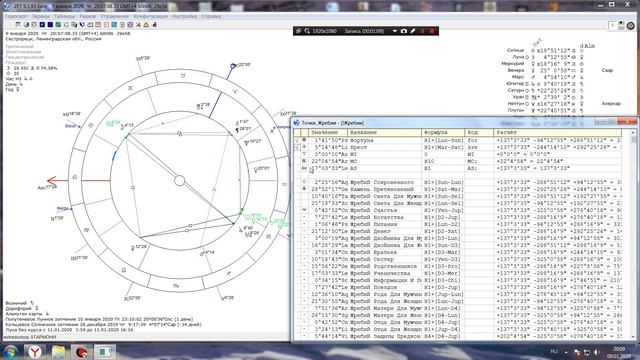
Task: Select the Жребий Счастья row
Action: pos(458,210)
